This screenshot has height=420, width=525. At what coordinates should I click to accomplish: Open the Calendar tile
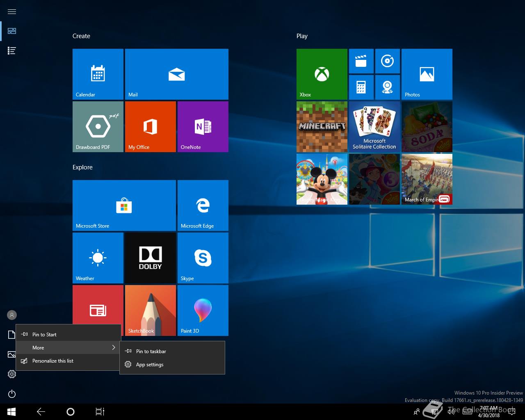point(98,74)
